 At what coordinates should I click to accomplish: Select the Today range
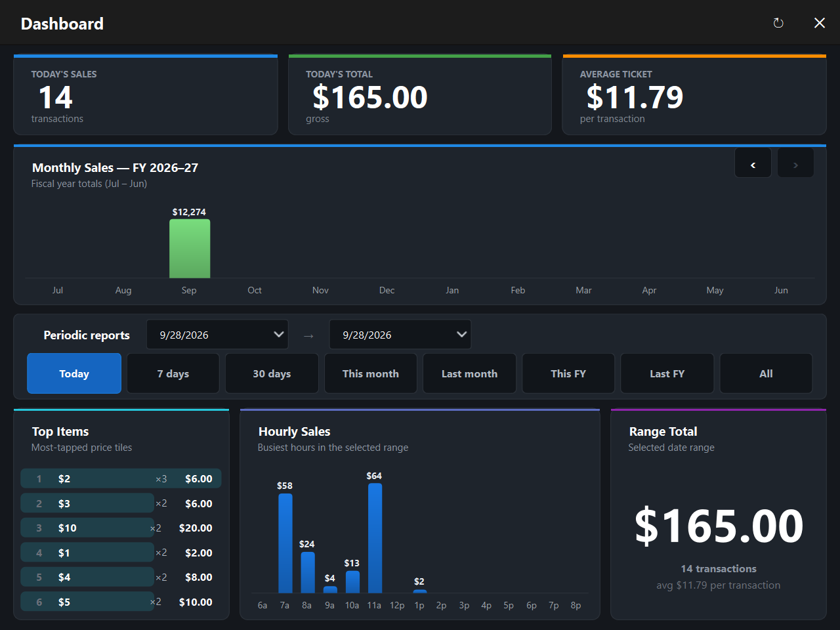pyautogui.click(x=74, y=373)
